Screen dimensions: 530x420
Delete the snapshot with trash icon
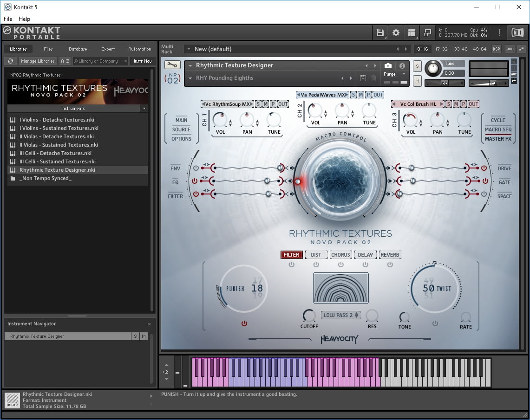click(x=374, y=78)
